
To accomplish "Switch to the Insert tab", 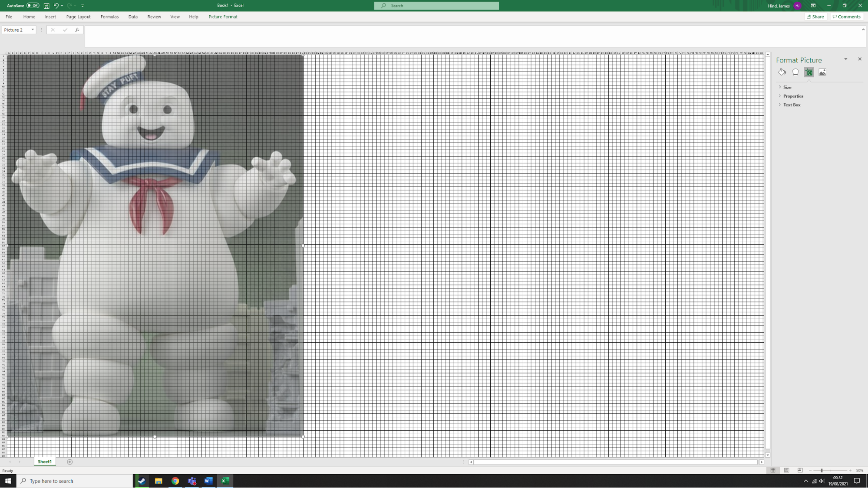I will click(50, 16).
